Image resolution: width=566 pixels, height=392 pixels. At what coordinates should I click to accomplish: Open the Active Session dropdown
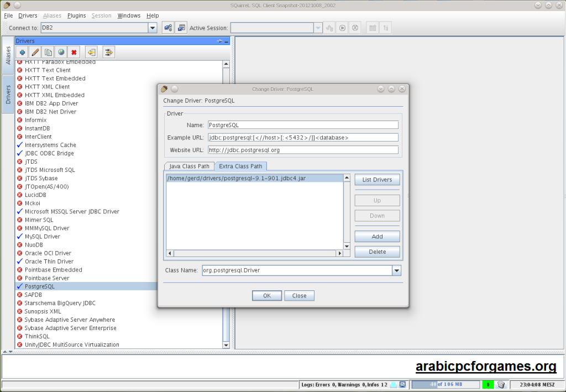(x=318, y=28)
